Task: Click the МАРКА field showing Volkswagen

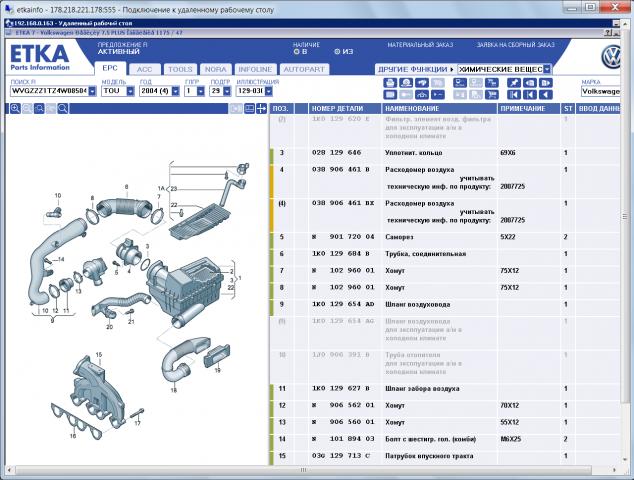Action: click(601, 91)
